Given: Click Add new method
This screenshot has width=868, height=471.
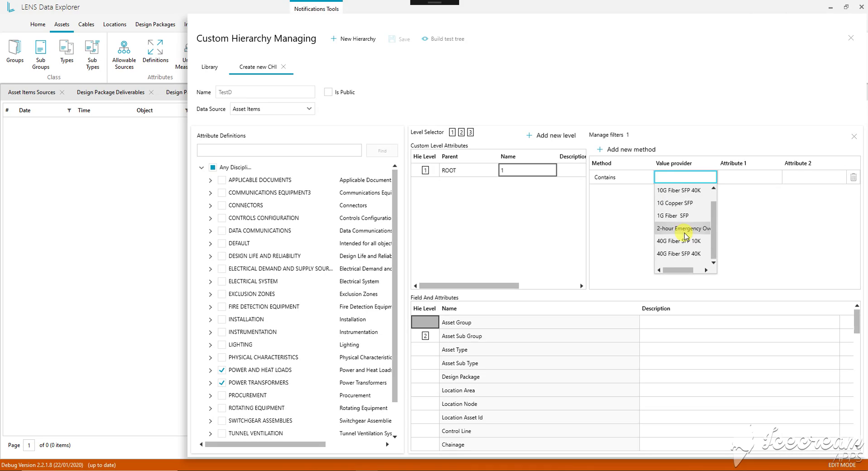Looking at the screenshot, I should 626,149.
